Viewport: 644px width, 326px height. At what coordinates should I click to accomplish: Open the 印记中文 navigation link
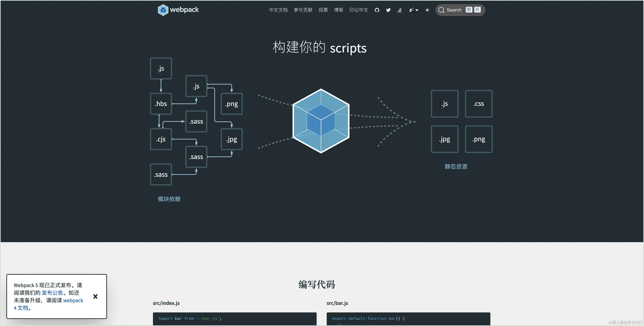point(359,10)
